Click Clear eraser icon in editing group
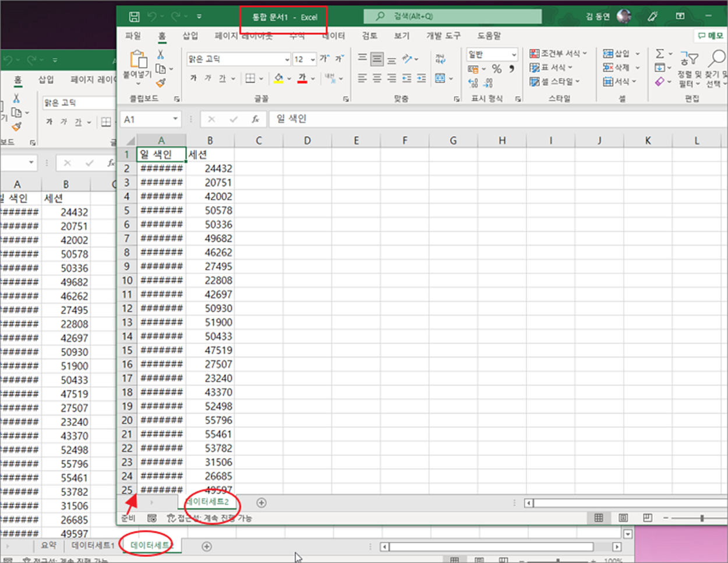This screenshot has width=728, height=563. coord(659,82)
